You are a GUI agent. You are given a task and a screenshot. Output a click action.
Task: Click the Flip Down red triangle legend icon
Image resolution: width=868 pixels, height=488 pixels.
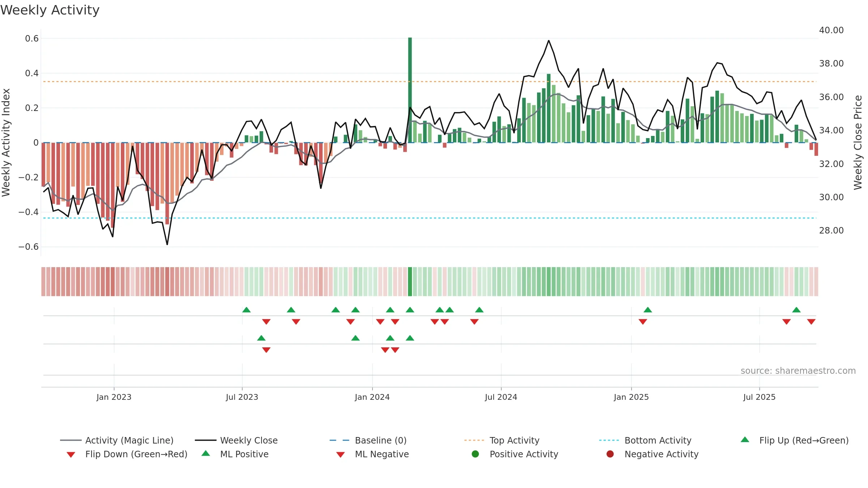[71, 455]
